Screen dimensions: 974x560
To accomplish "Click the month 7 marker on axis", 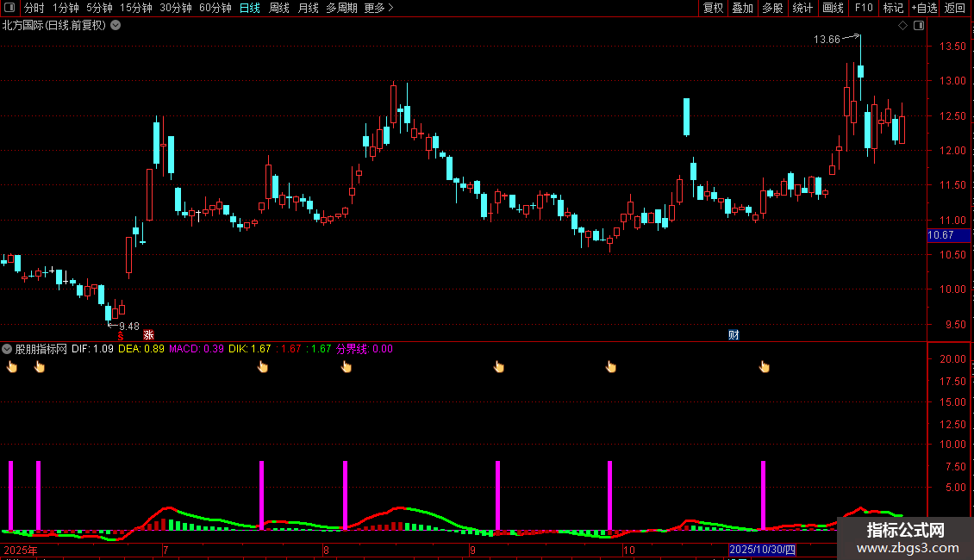I will point(165,550).
